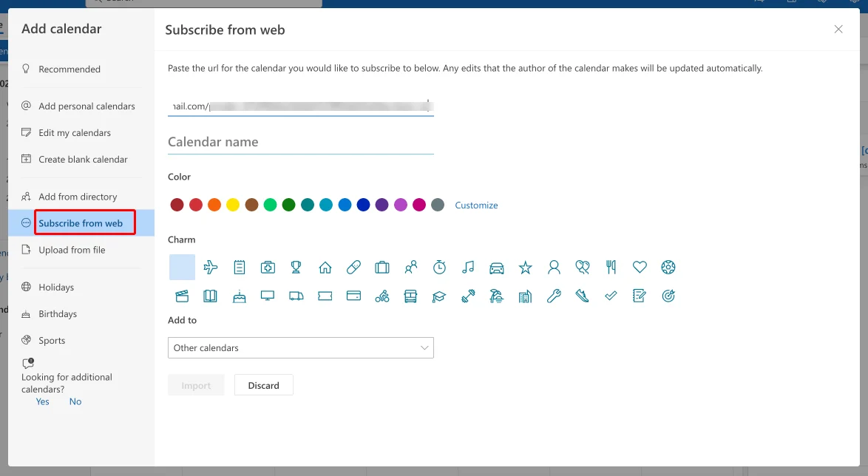Choose the beach umbrella charm

click(497, 296)
